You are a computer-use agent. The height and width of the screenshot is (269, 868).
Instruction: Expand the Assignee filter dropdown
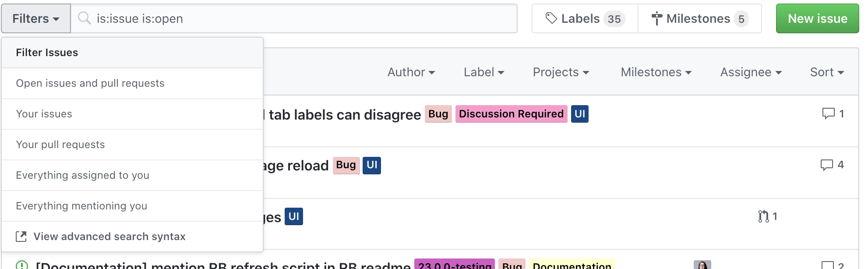point(751,72)
